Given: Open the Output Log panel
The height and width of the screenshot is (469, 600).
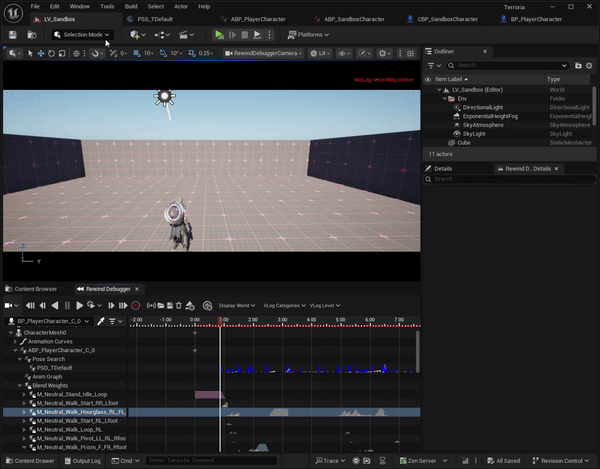Looking at the screenshot, I should click(82, 461).
